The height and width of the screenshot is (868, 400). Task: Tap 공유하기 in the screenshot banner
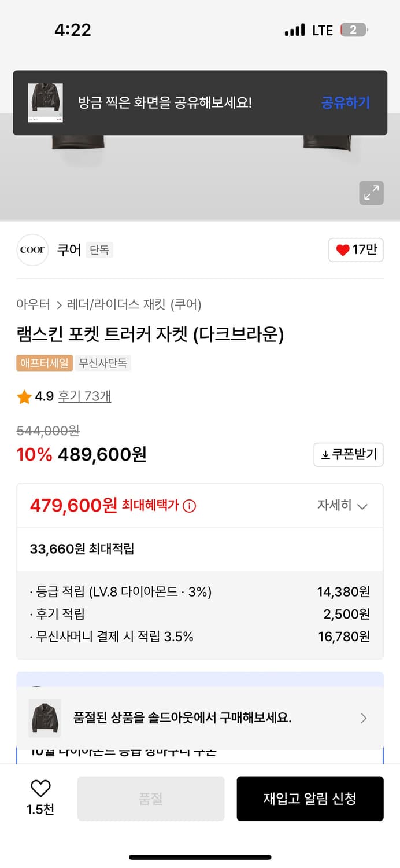(345, 103)
